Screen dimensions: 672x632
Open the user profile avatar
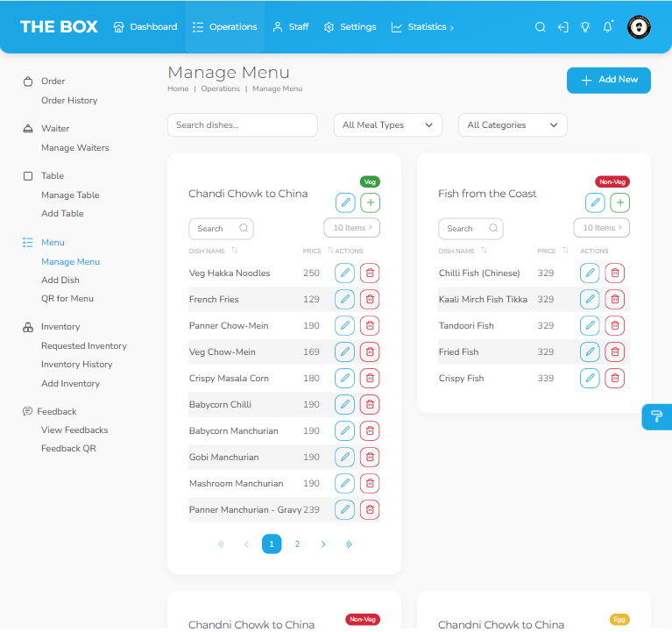coord(639,27)
